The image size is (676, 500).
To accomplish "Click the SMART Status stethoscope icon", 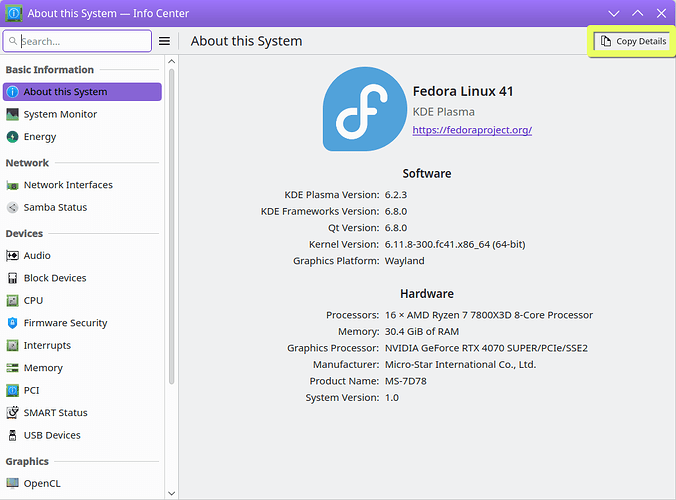I will [x=13, y=413].
